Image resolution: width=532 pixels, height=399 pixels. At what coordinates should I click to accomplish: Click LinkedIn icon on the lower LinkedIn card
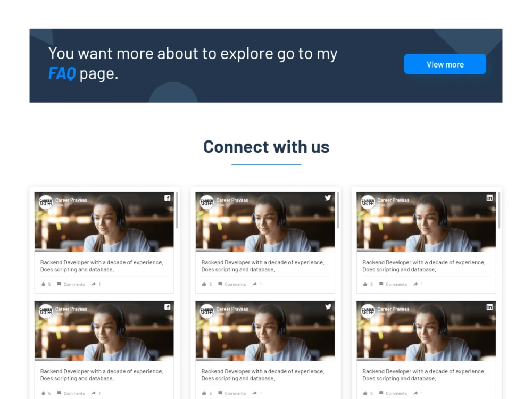click(489, 307)
